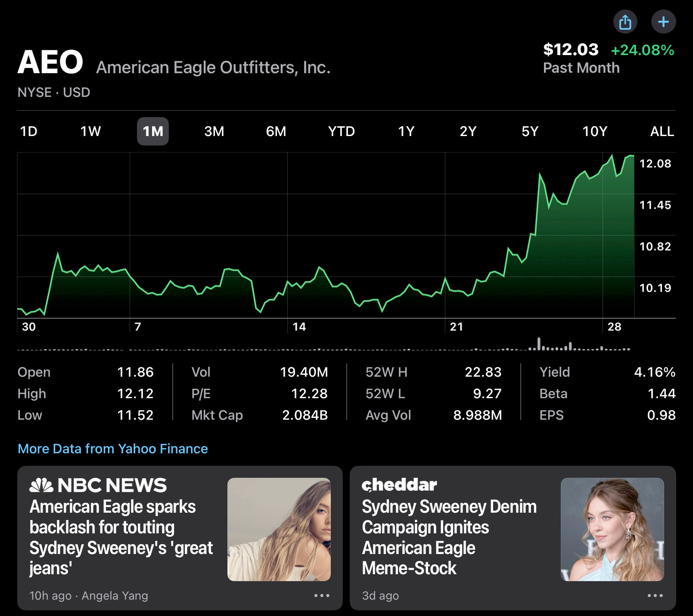Open more options on Cheddar article
Viewport: 693px width, 616px height.
[655, 595]
